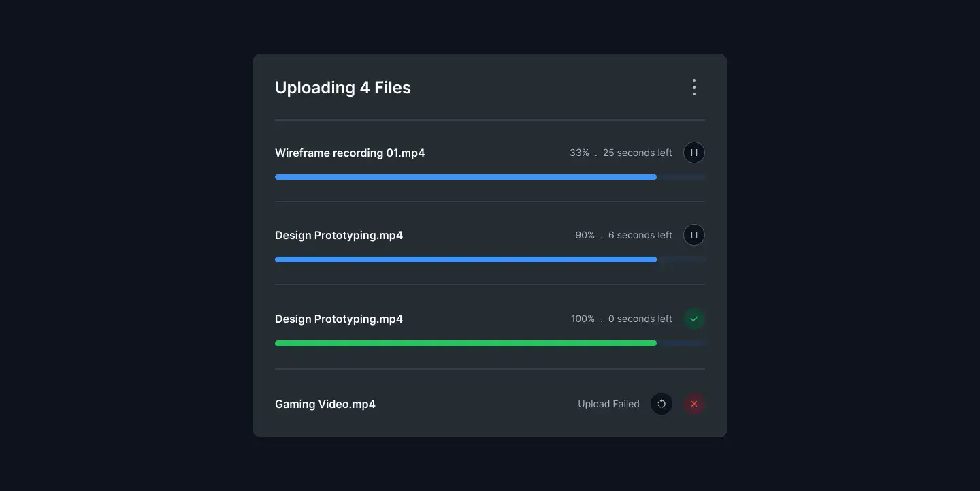
Task: Click the Wireframe recording blue progress bar
Action: (465, 177)
